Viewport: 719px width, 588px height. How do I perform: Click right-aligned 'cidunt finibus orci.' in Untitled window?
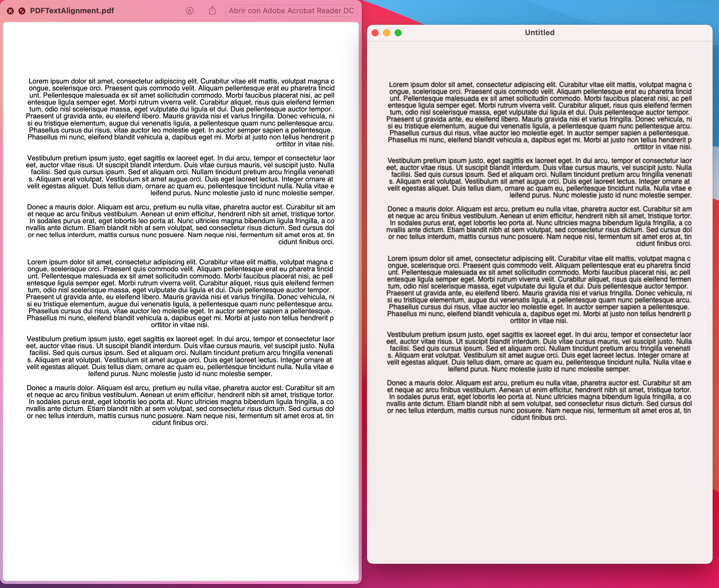click(x=664, y=244)
